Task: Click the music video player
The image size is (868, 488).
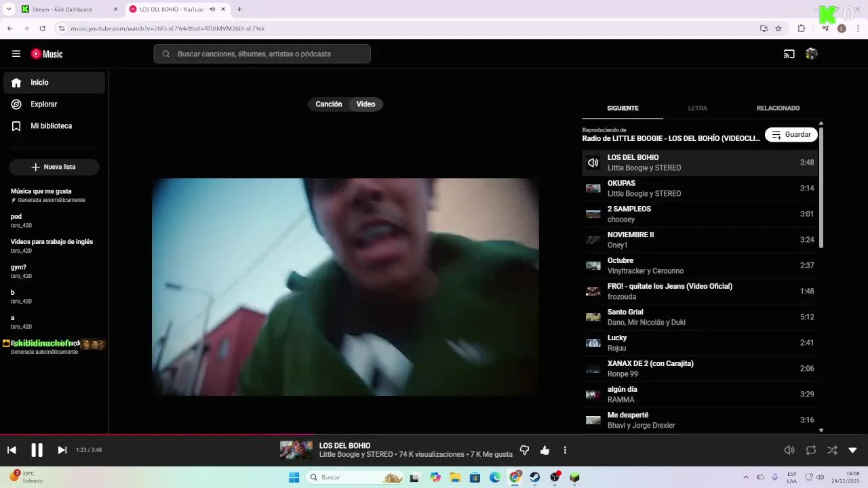Action: point(346,287)
